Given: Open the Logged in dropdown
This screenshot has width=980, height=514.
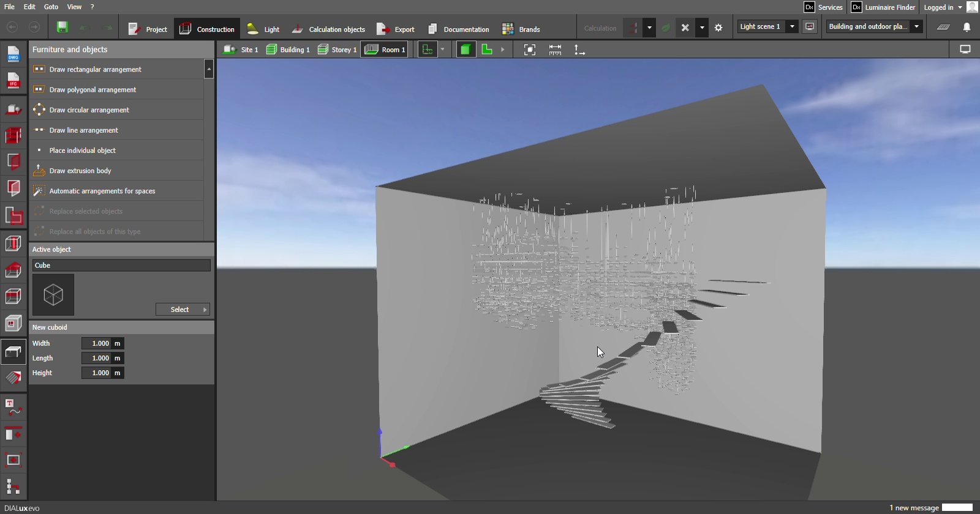Looking at the screenshot, I should pyautogui.click(x=943, y=7).
